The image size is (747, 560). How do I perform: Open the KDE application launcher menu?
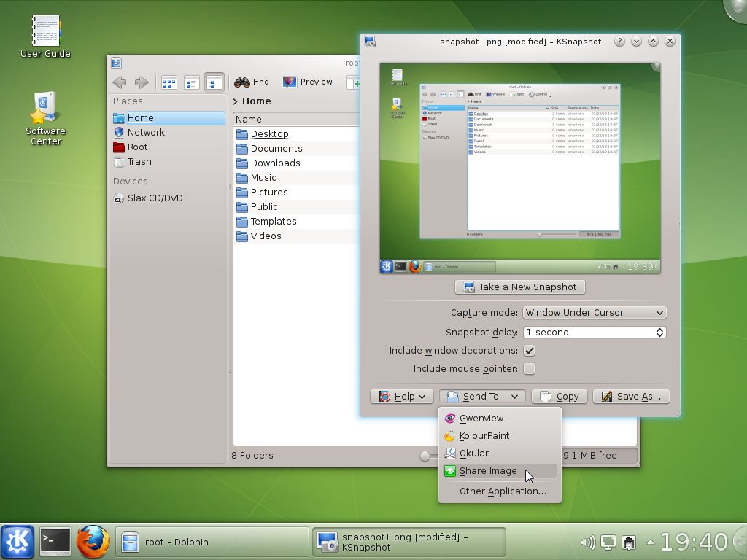(x=18, y=542)
